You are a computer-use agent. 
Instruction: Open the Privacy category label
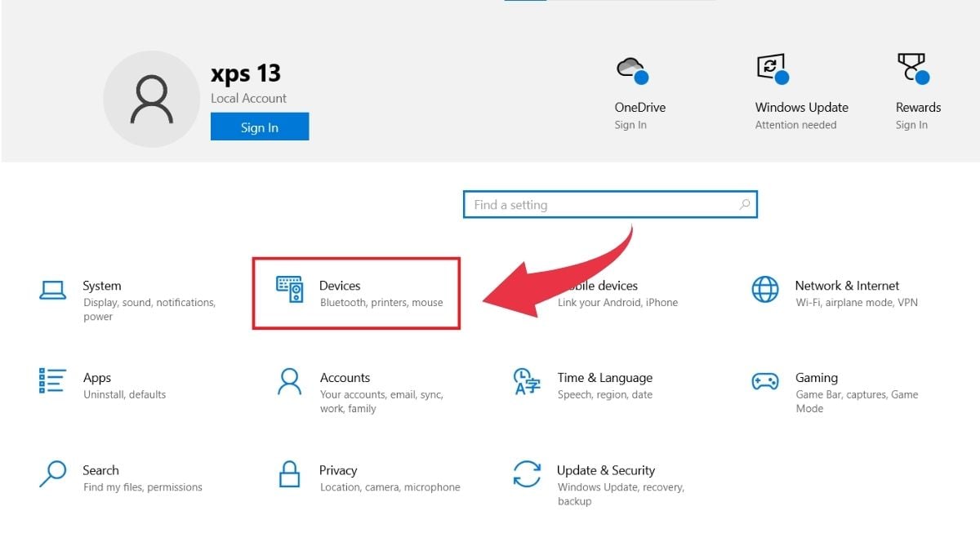tap(338, 470)
